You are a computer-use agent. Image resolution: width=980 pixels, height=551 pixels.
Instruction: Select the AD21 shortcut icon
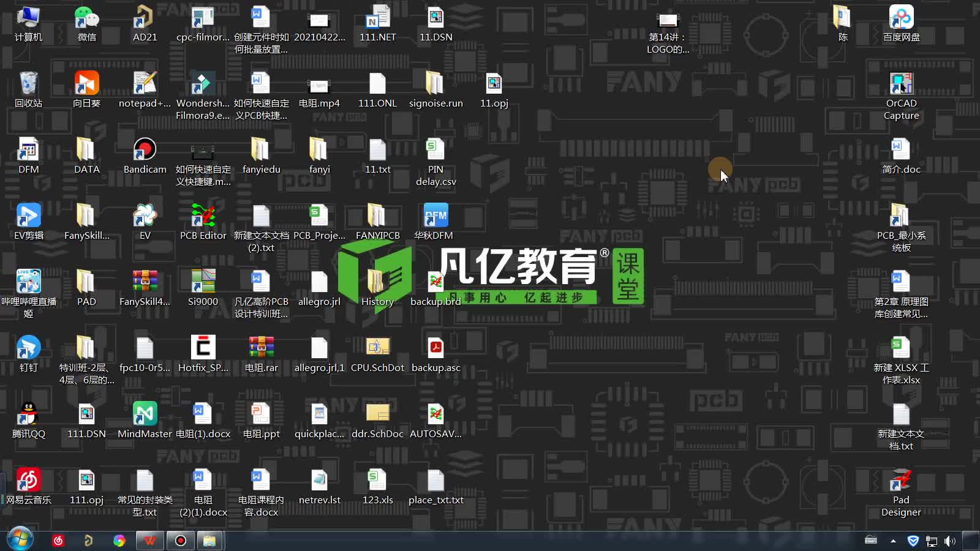[x=145, y=18]
